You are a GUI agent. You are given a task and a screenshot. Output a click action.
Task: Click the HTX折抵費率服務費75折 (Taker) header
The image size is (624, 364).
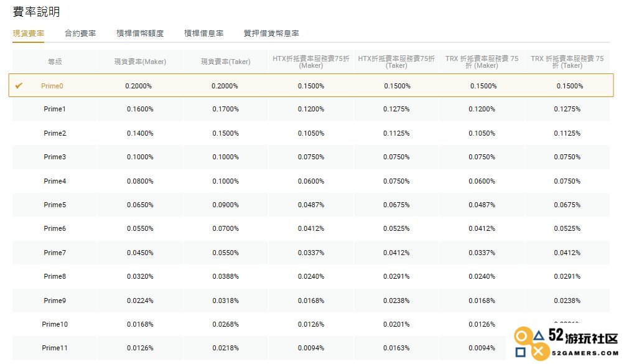click(396, 62)
